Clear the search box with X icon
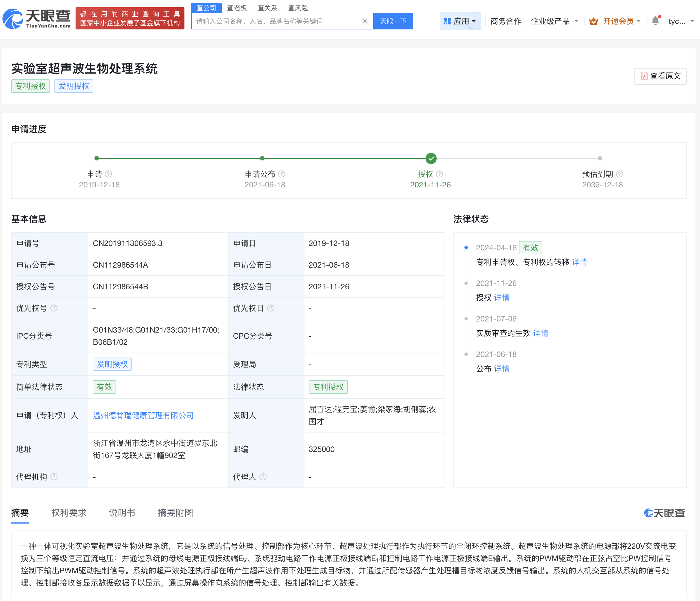The width and height of the screenshot is (700, 601). click(365, 21)
